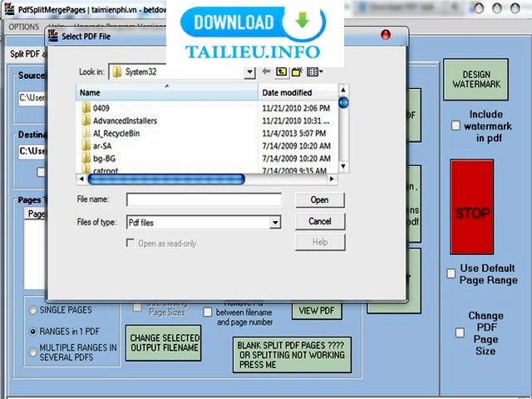The image size is (532, 399).
Task: Click the Back arrow in file dialog
Action: tap(266, 71)
